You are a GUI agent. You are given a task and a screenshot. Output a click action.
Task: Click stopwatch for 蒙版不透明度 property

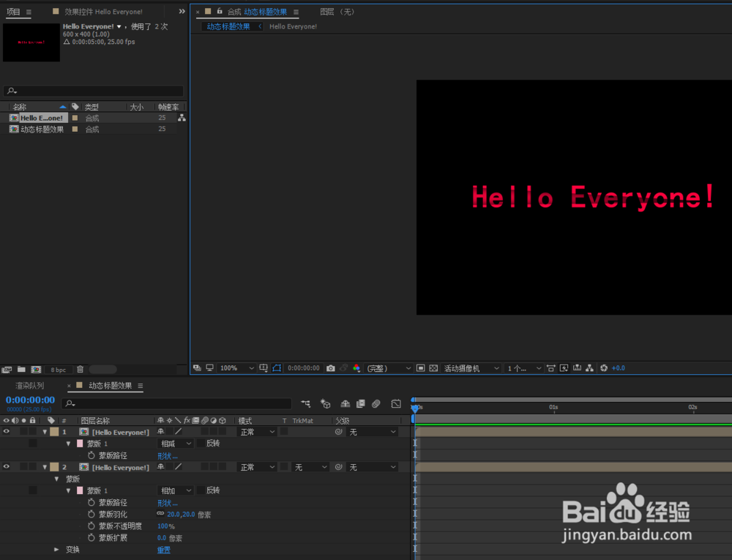point(91,526)
